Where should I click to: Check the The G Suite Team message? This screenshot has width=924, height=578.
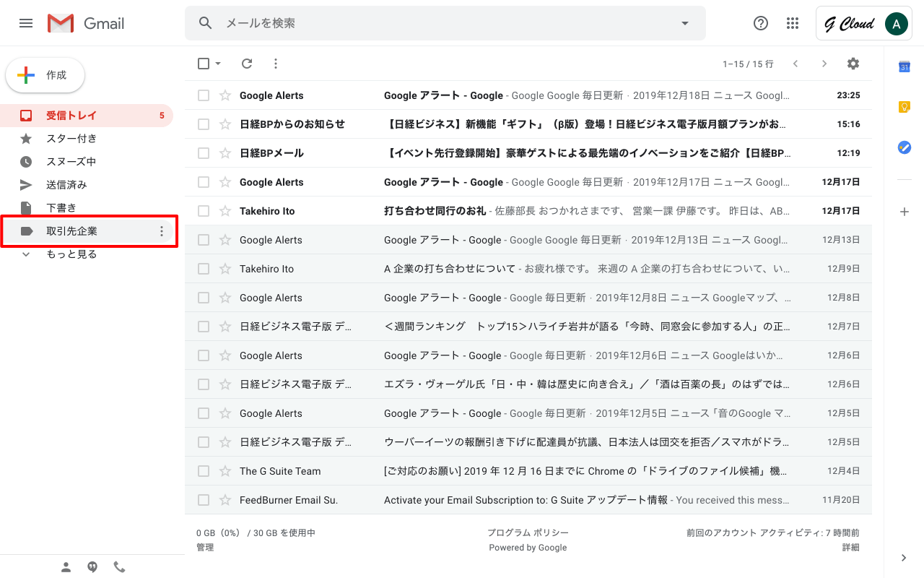click(204, 471)
